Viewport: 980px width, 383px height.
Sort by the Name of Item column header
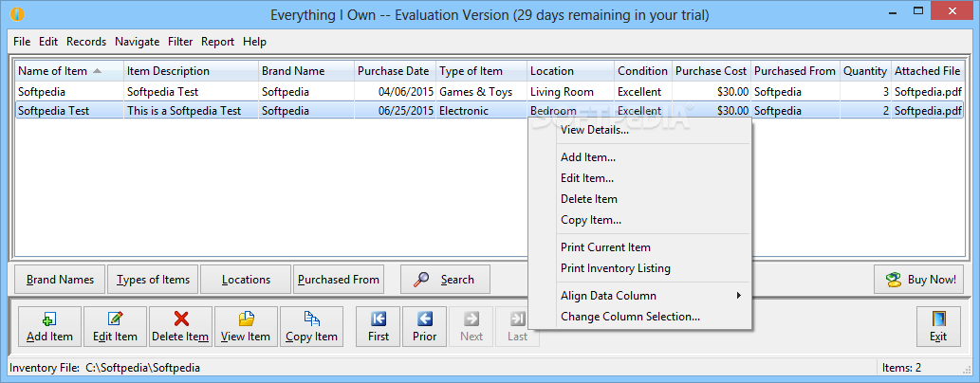coord(69,70)
